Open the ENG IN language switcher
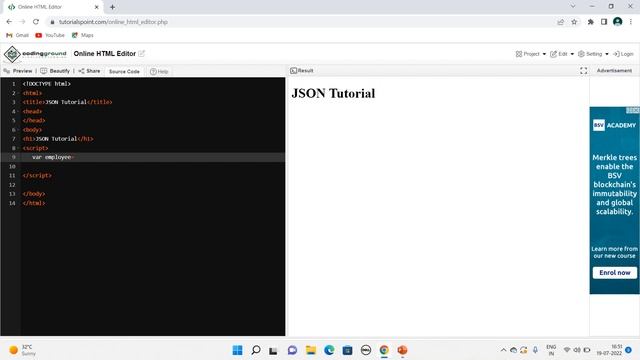The width and height of the screenshot is (640, 360). coord(551,350)
